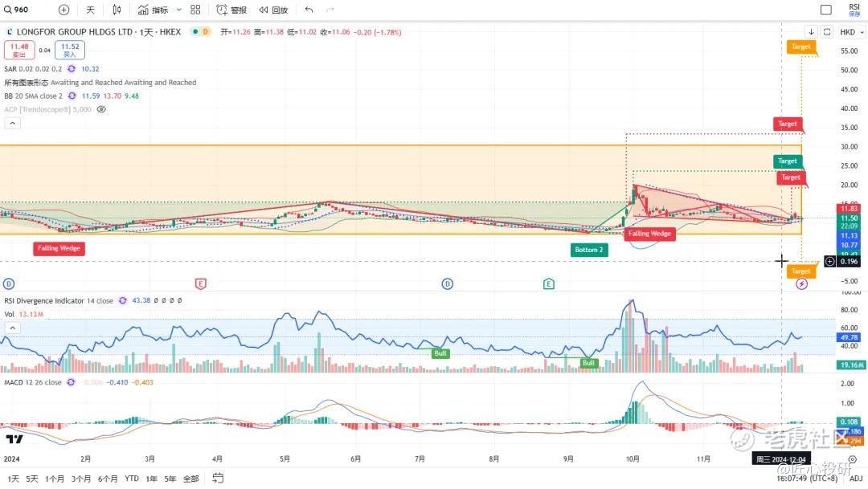Click the down-arrow icon beside HKD
This screenshot has width=868, height=489.
coord(811,32)
